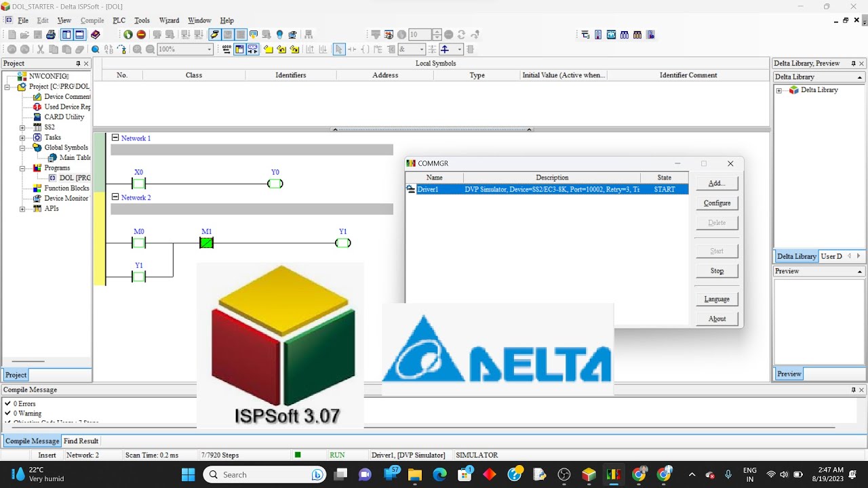Viewport: 868px width, 488px height.
Task: Select CARD Utility in project tree
Action: pyautogui.click(x=64, y=117)
